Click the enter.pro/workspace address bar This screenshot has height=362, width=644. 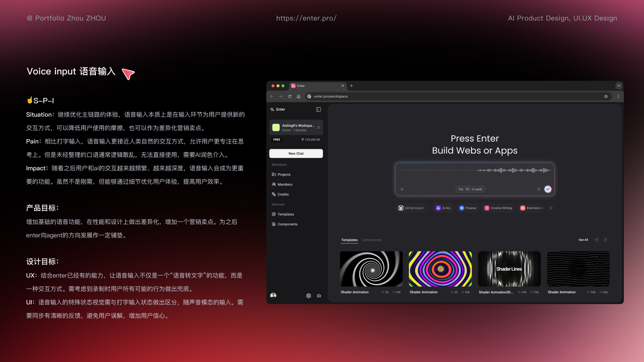click(458, 96)
